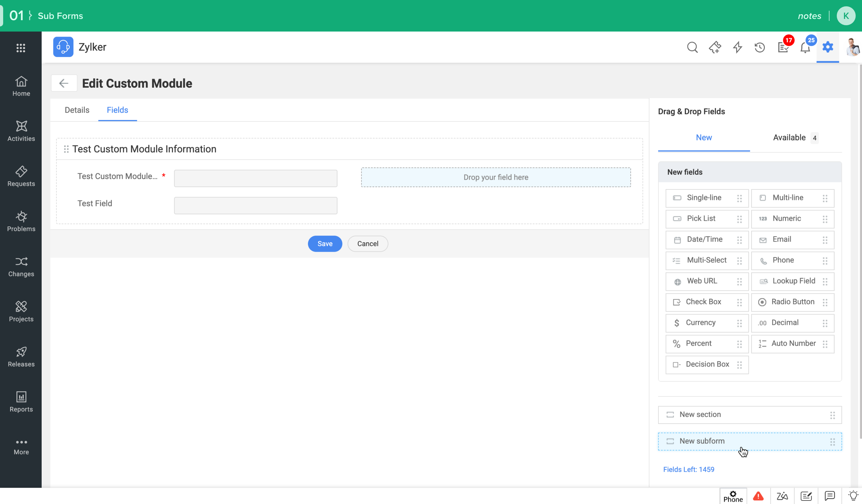This screenshot has height=504, width=862.
Task: Select the Decision Box field type
Action: (706, 365)
